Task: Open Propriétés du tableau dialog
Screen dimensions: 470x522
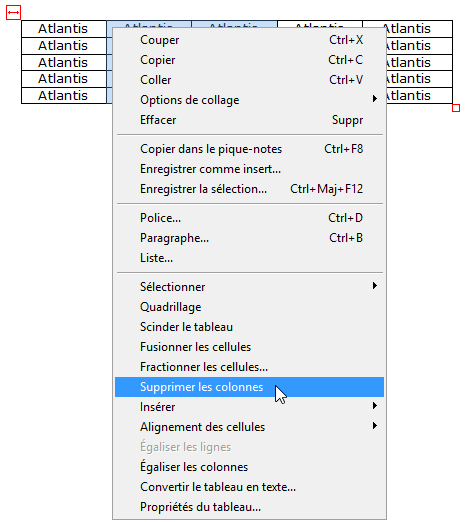Action: (x=249, y=507)
